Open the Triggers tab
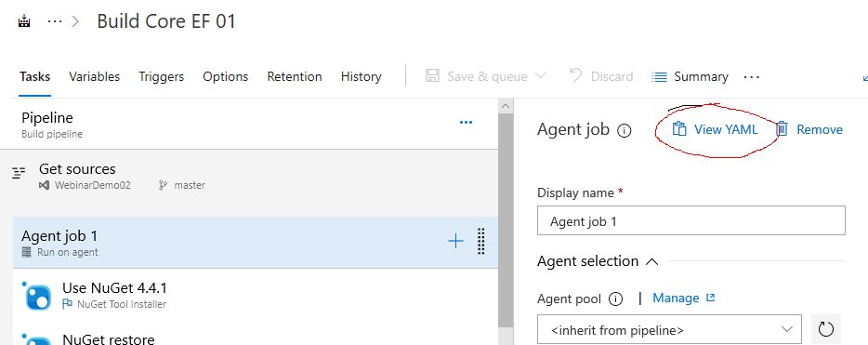 (161, 76)
